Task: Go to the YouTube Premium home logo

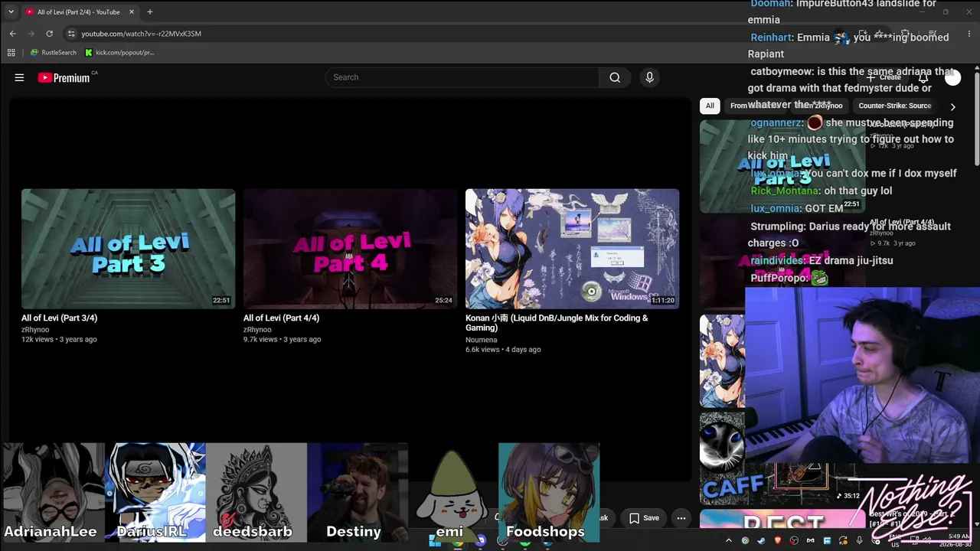Action: (64, 77)
